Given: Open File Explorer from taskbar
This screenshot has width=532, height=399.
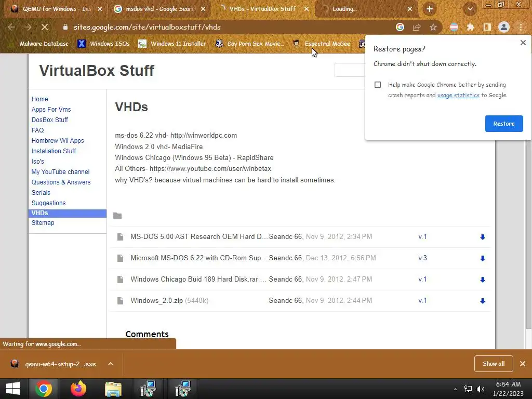Looking at the screenshot, I should point(113,389).
